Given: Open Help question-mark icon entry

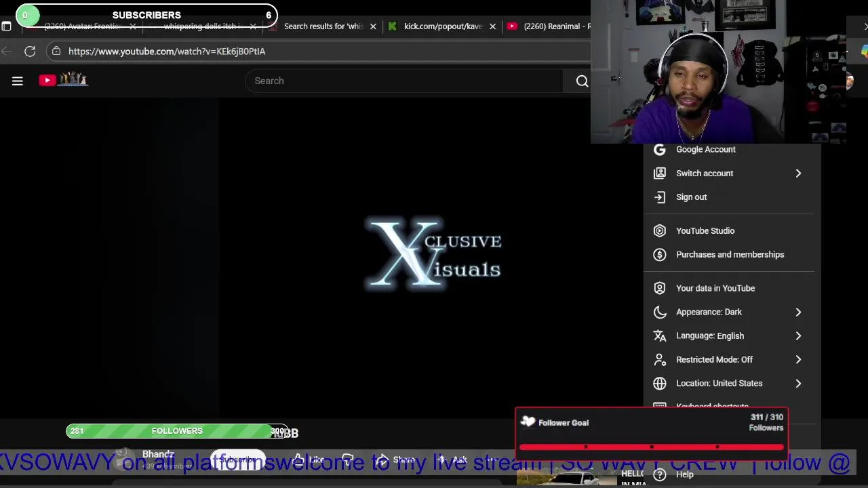Looking at the screenshot, I should click(659, 474).
